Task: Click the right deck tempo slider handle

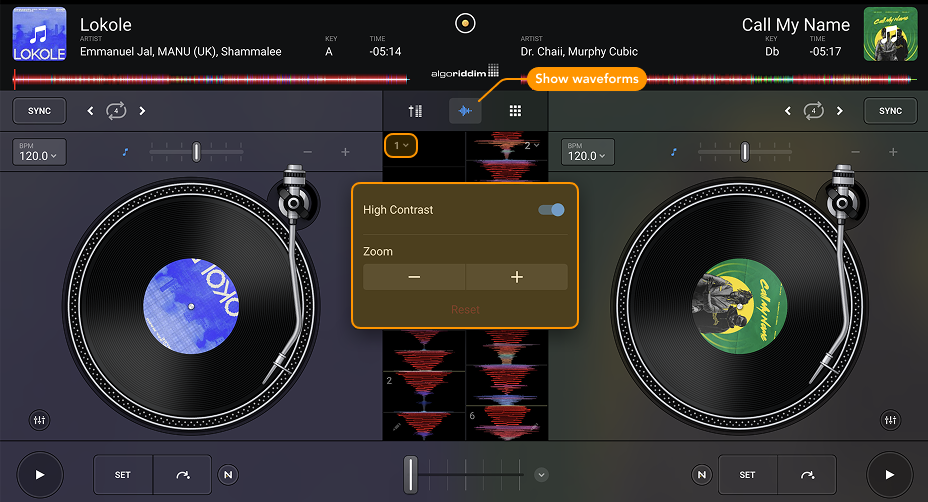Action: point(745,152)
